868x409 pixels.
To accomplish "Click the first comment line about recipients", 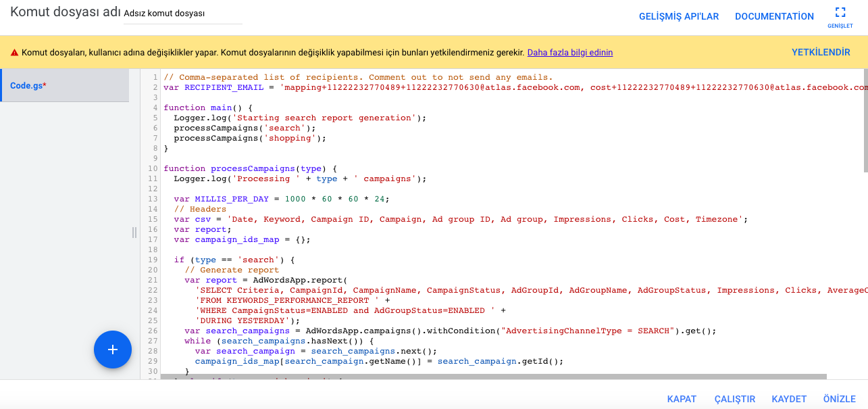I will (358, 77).
